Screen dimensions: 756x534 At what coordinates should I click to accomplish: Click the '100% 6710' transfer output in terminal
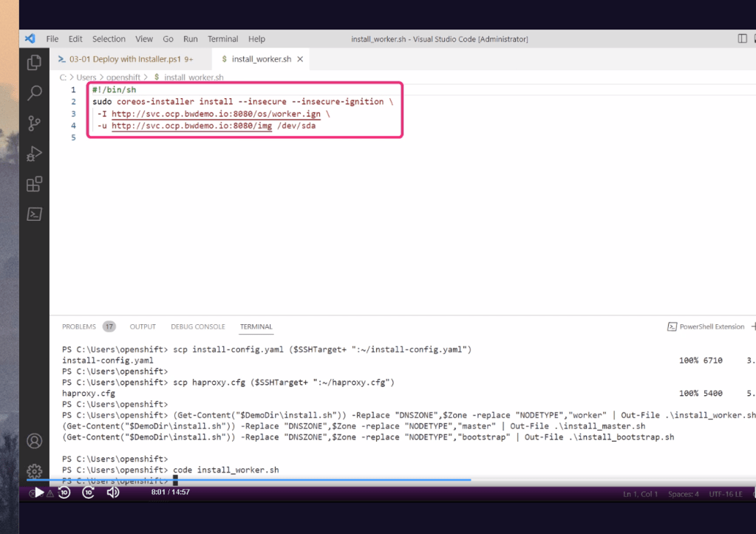701,360
